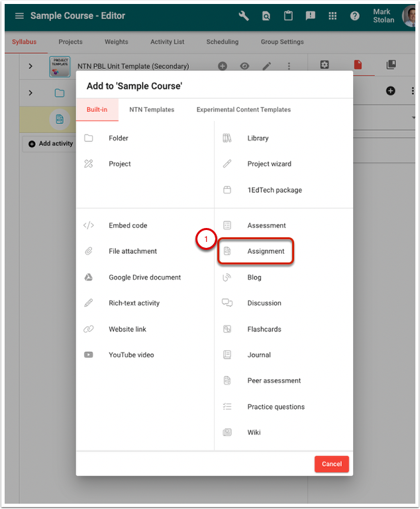
Task: Toggle visibility eye on NTN PBL Unit
Action: (244, 66)
